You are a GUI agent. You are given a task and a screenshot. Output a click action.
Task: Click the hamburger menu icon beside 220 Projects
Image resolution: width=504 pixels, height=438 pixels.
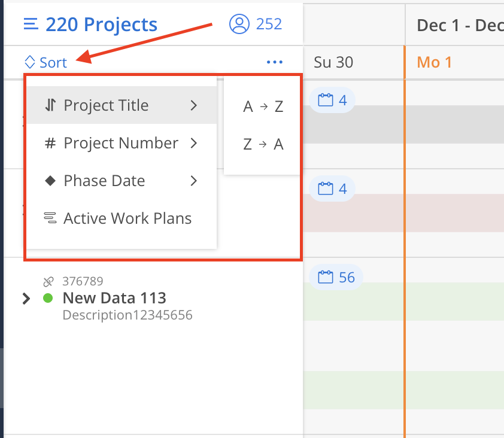(x=31, y=25)
